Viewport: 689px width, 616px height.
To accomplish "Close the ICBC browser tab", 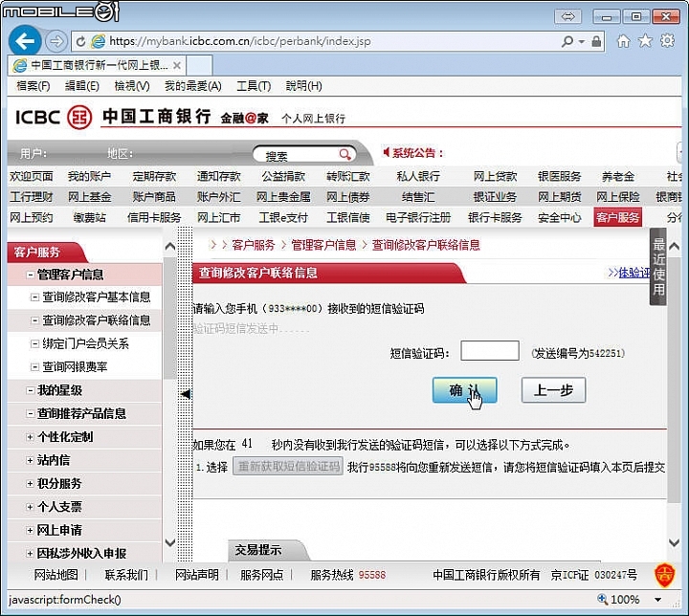I will [x=177, y=65].
